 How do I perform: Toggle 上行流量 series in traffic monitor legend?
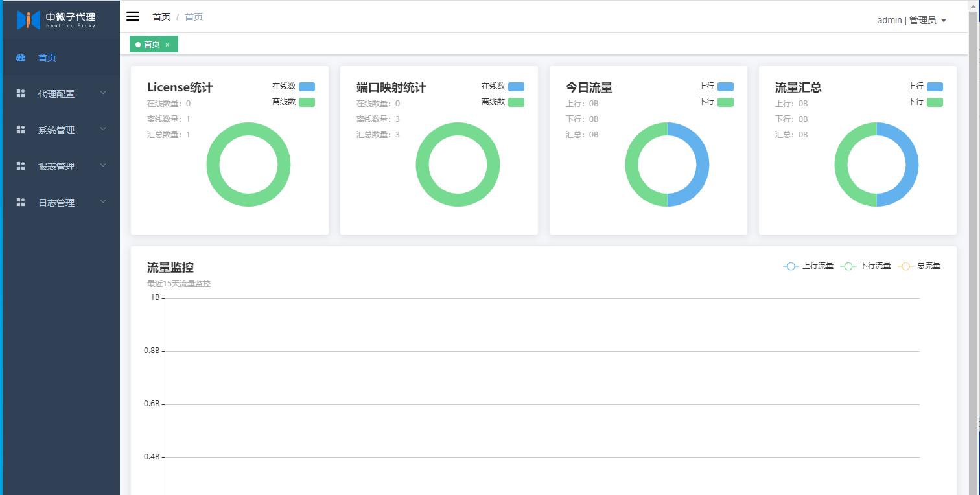pos(808,266)
